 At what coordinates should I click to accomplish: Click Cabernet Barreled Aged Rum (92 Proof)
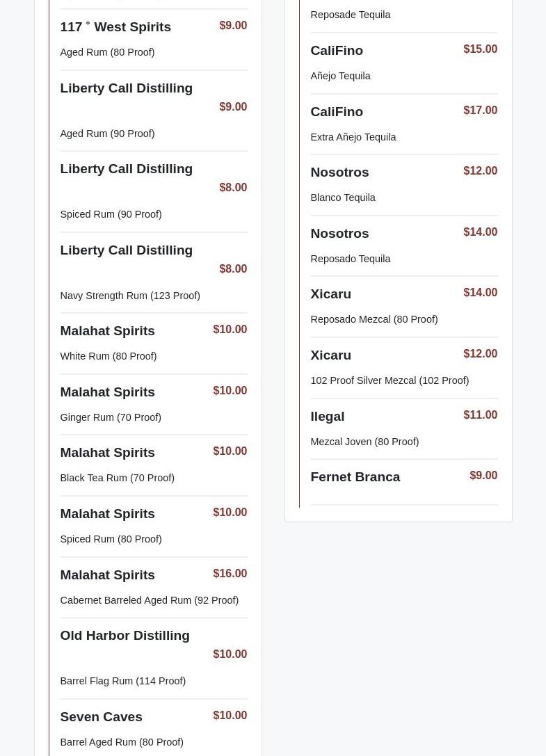click(x=149, y=600)
